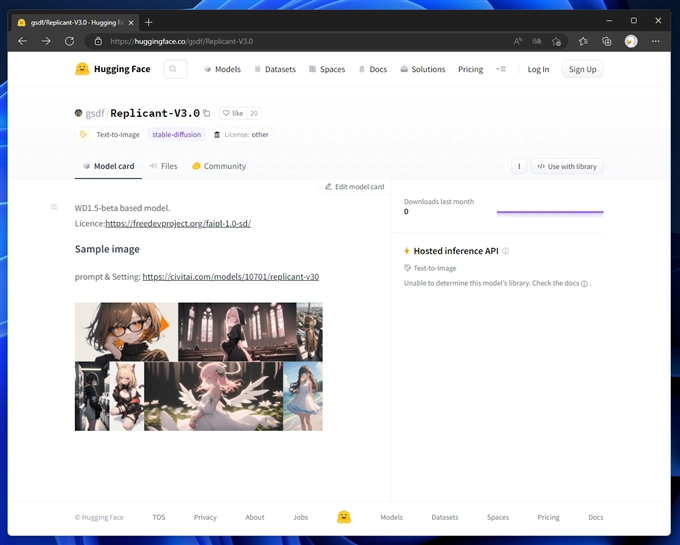Open Datasets in top navigation
The width and height of the screenshot is (680, 545).
[275, 69]
